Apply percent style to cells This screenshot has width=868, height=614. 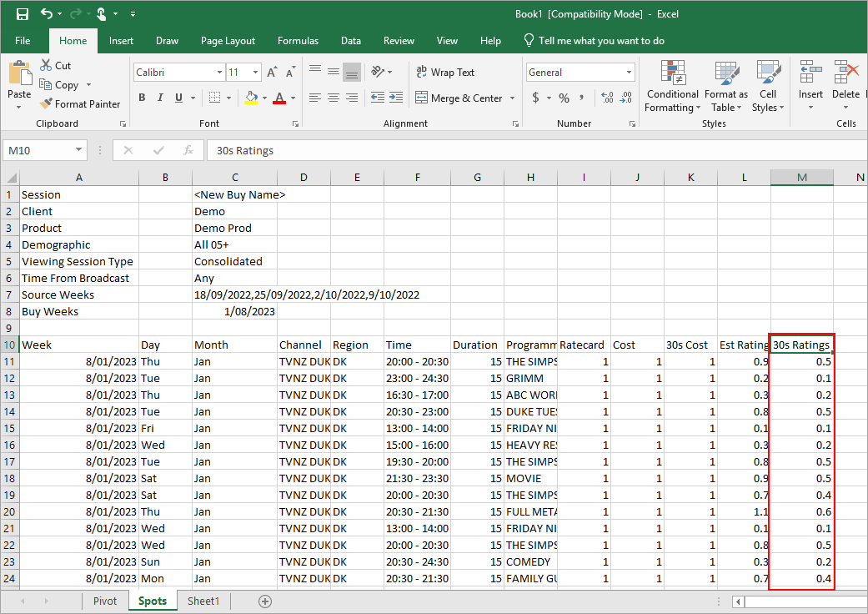pos(564,98)
